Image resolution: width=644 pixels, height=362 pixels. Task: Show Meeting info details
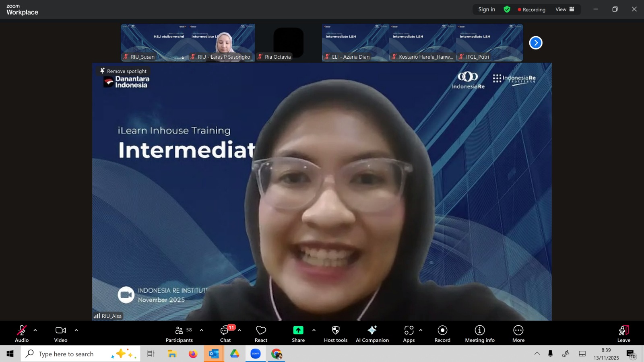[479, 334]
